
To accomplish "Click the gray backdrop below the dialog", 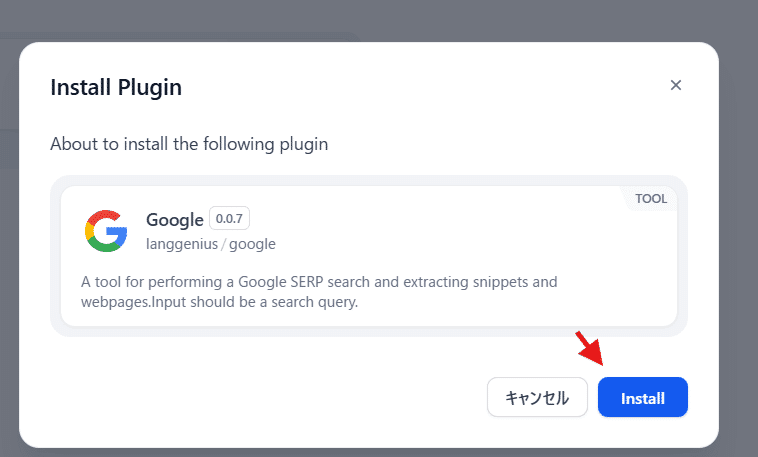I will (x=380, y=452).
